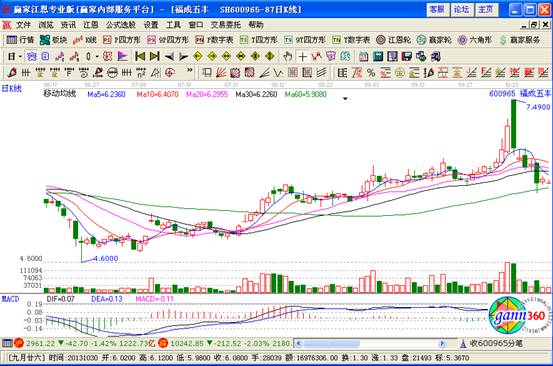Open the calculator icon in toolbar
Viewport: 553px width, 366px height.
pos(378,56)
